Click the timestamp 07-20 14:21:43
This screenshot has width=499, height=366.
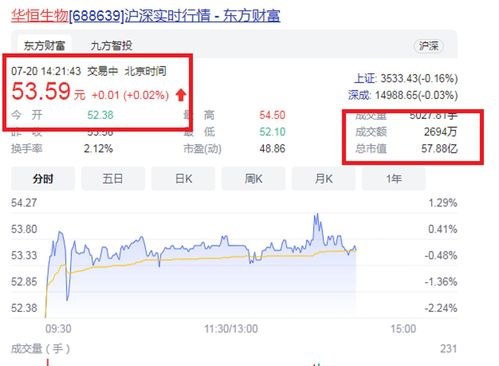coord(46,71)
